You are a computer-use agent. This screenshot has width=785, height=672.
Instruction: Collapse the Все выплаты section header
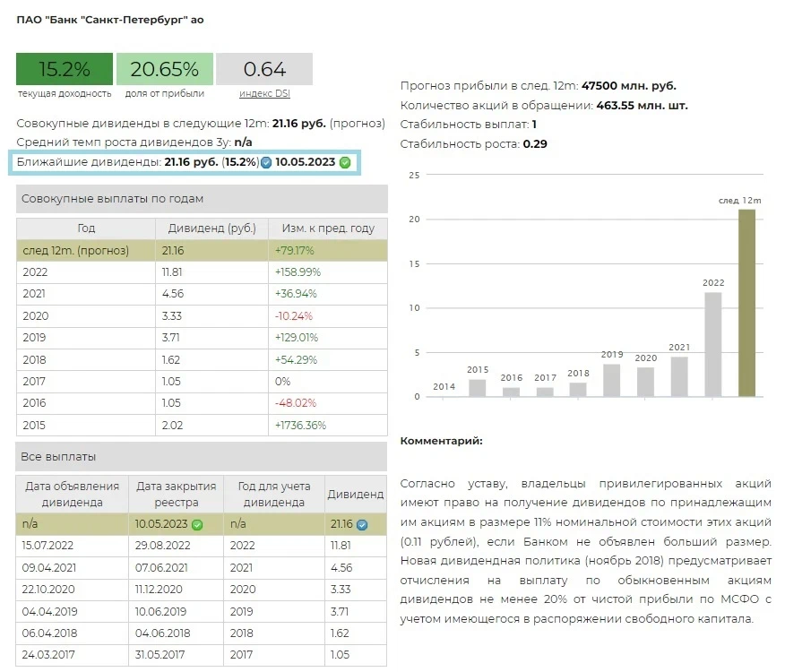coord(202,457)
